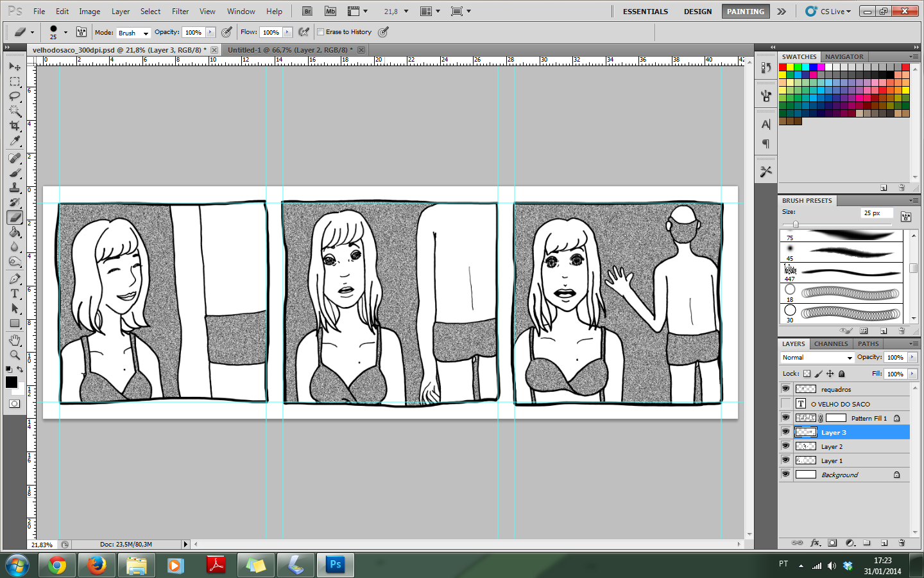The width and height of the screenshot is (924, 578).
Task: Expand more workspaces chevron
Action: click(782, 11)
